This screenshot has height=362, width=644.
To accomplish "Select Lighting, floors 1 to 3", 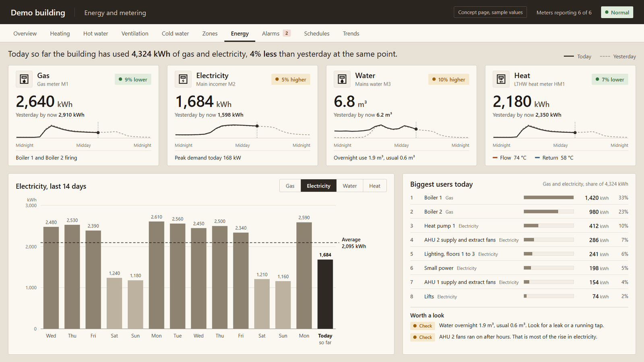I will click(x=450, y=254).
